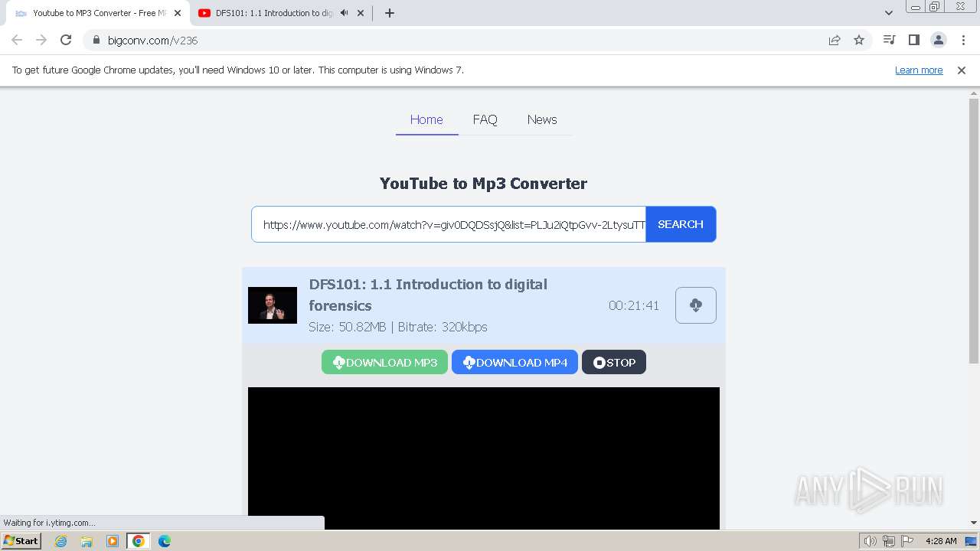This screenshot has width=980, height=551.
Task: Expand the tab search chevron
Action: coord(889,13)
